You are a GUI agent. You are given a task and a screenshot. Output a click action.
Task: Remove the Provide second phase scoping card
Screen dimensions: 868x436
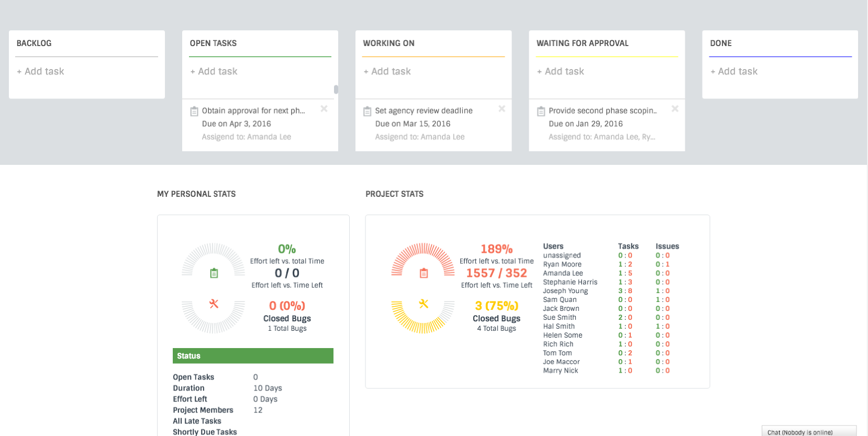[x=675, y=109]
